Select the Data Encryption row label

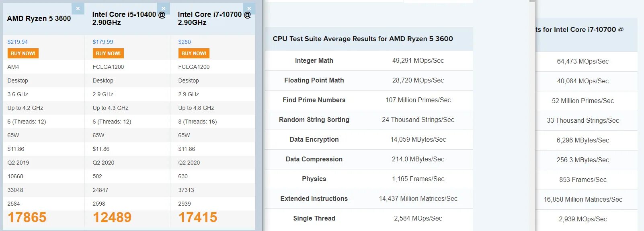tap(314, 140)
